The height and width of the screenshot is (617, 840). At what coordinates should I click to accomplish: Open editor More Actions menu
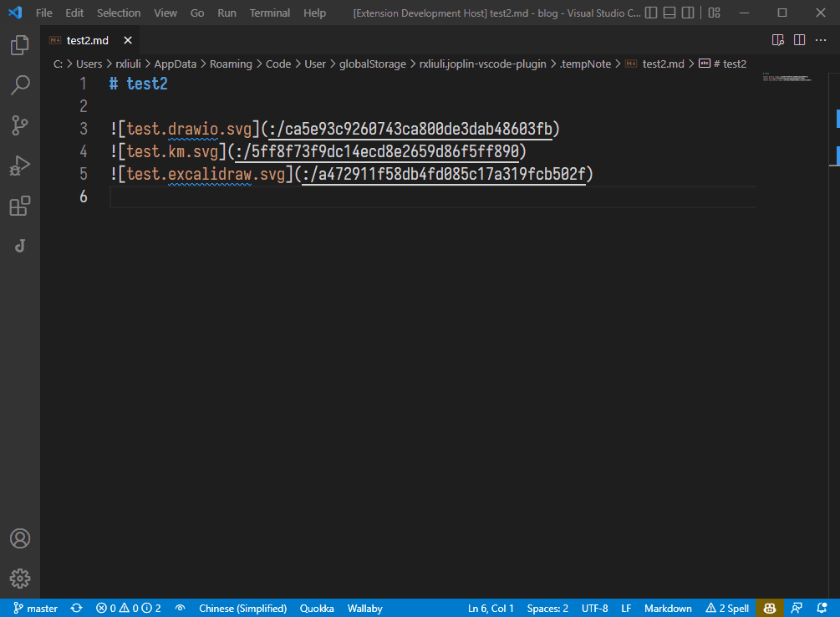(x=821, y=40)
